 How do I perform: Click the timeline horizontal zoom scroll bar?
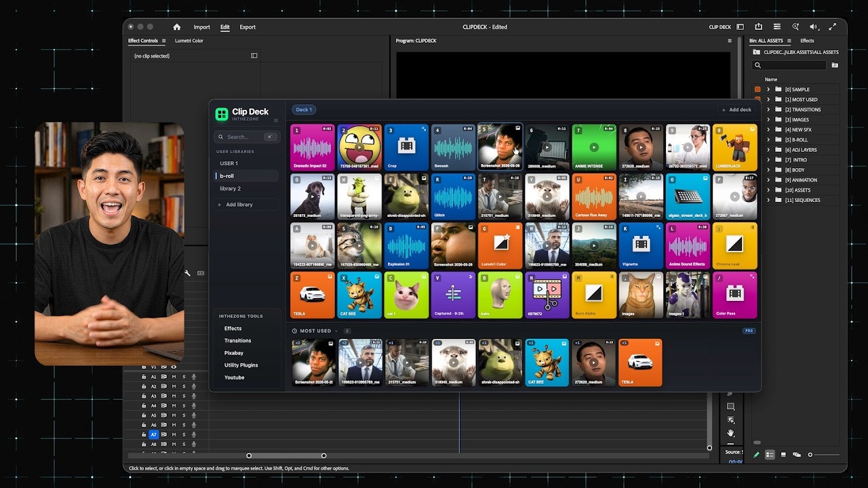click(286, 455)
